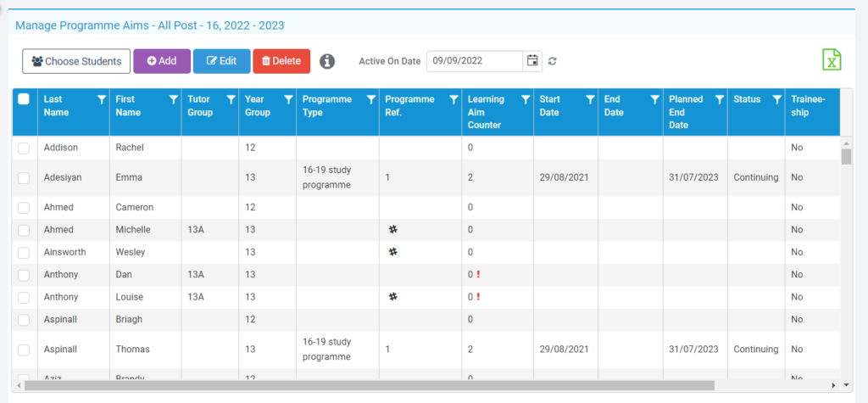
Task: Click 13A tutor group for Michelle Ahmed
Action: click(196, 229)
